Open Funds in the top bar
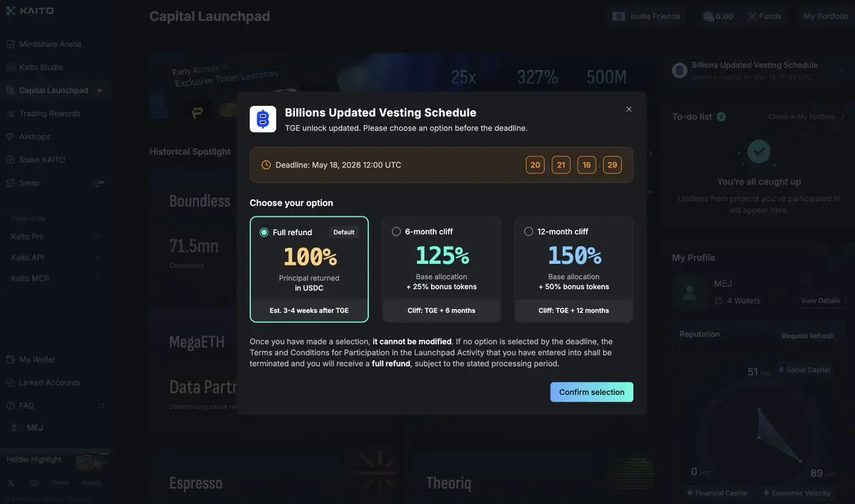Screen dimensions: 855x504 point(765,16)
